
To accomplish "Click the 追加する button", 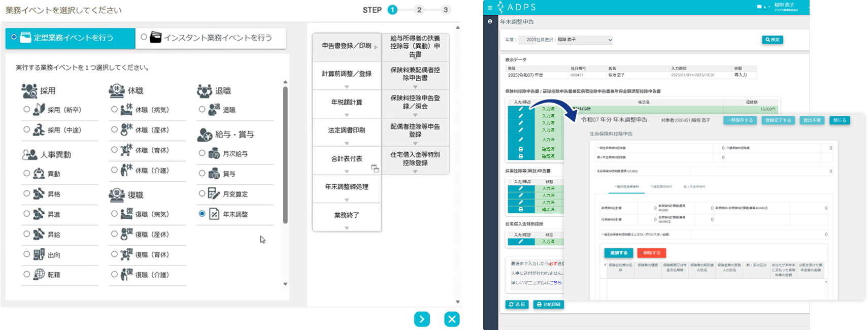I will 619,253.
